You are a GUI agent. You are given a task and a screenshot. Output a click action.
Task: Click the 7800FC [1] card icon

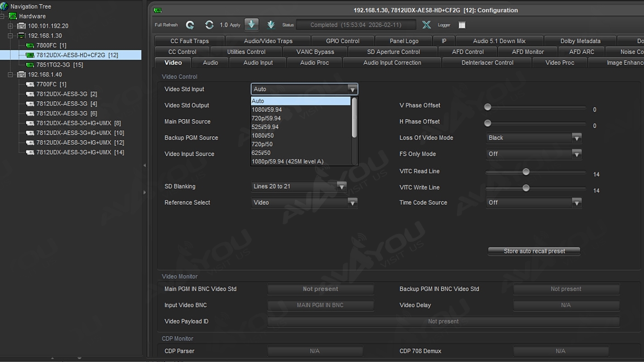coord(30,45)
